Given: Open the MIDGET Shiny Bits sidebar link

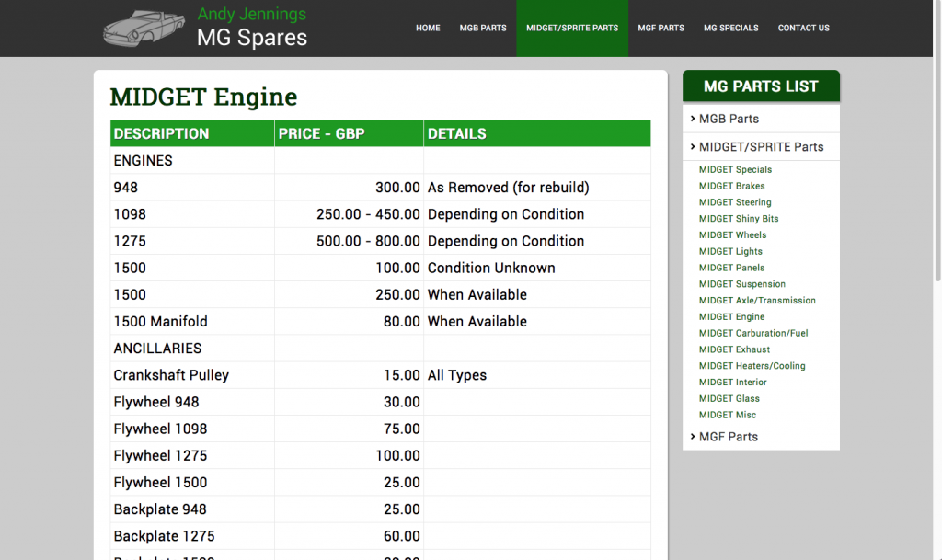Looking at the screenshot, I should coord(739,219).
